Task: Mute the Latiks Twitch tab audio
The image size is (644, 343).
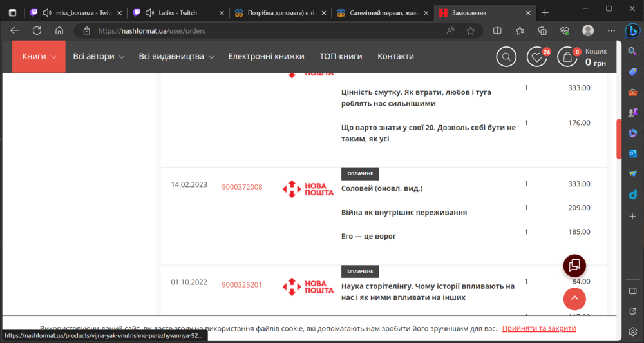Action: coord(149,13)
